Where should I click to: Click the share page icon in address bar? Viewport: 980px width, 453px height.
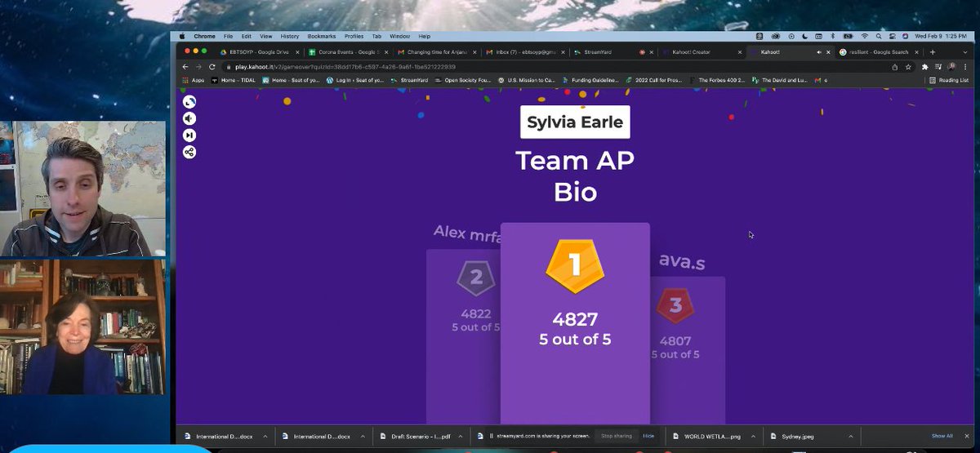click(896, 67)
